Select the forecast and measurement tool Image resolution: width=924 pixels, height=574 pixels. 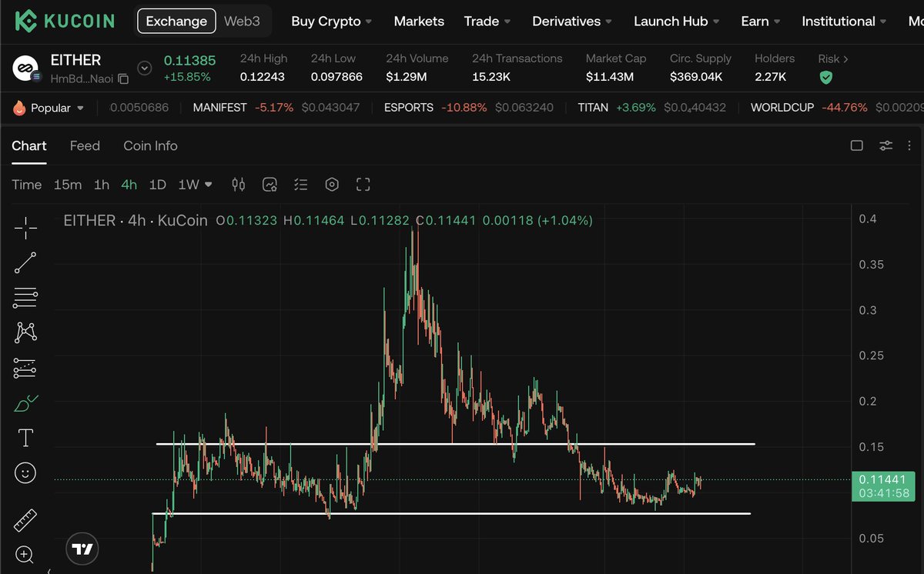[25, 369]
